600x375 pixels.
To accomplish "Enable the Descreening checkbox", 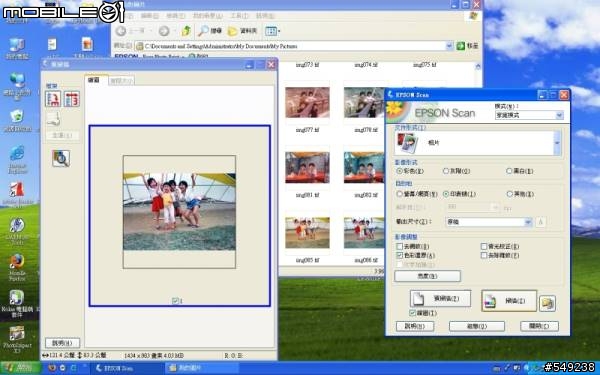I will [x=399, y=246].
